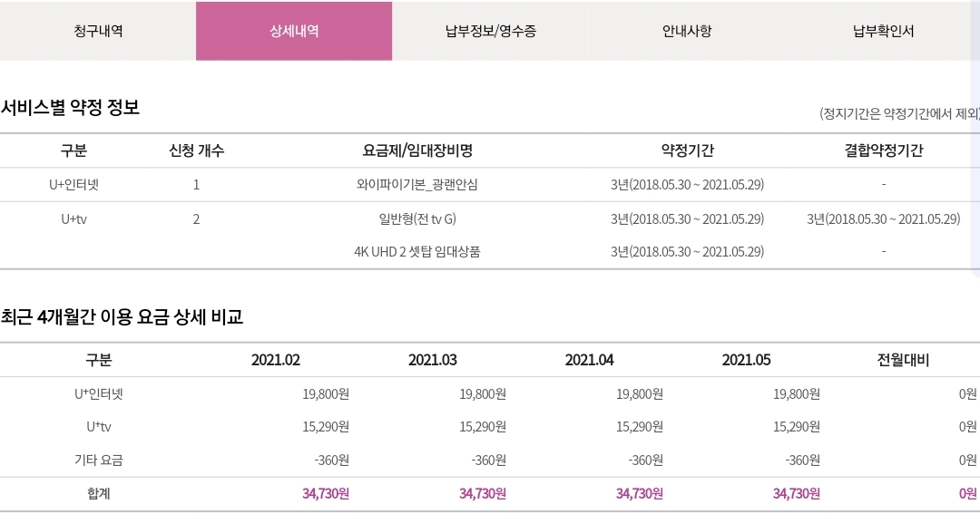
Task: Click the 결합약정기간 column header
Action: [883, 150]
